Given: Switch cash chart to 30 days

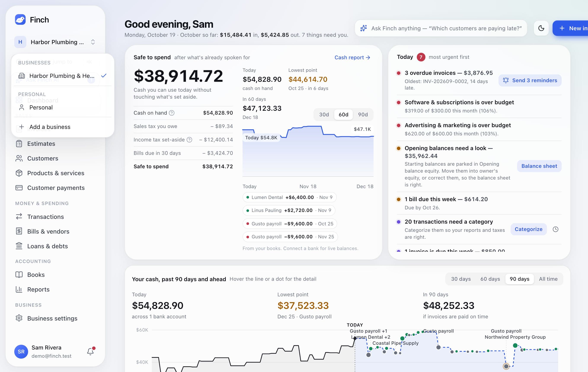Looking at the screenshot, I should click(x=461, y=279).
